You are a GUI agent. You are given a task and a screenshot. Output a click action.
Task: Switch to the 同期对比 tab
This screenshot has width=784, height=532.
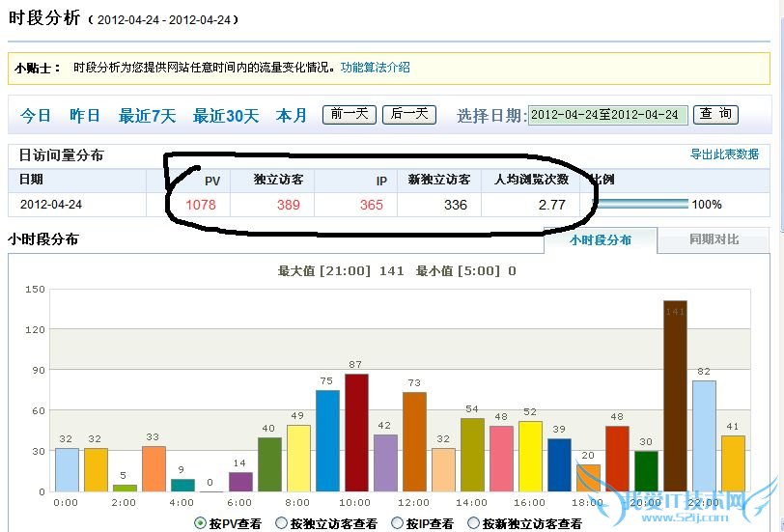714,239
